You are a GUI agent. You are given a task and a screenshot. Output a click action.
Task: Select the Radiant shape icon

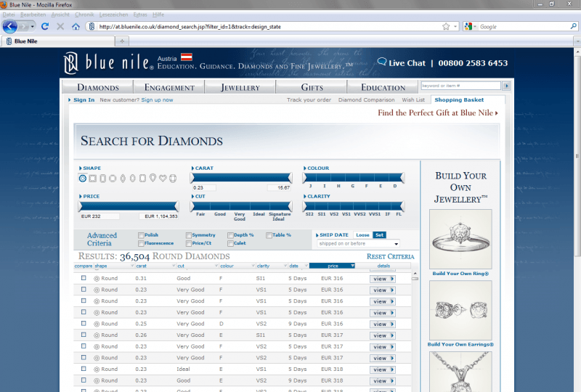(x=142, y=179)
